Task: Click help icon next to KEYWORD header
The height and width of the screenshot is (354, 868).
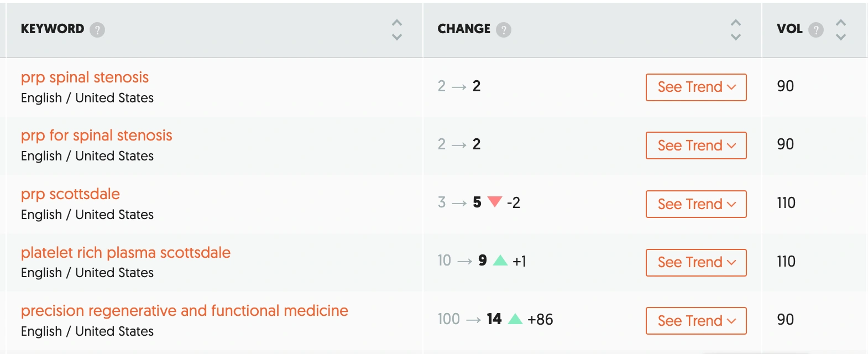Action: pyautogui.click(x=97, y=30)
